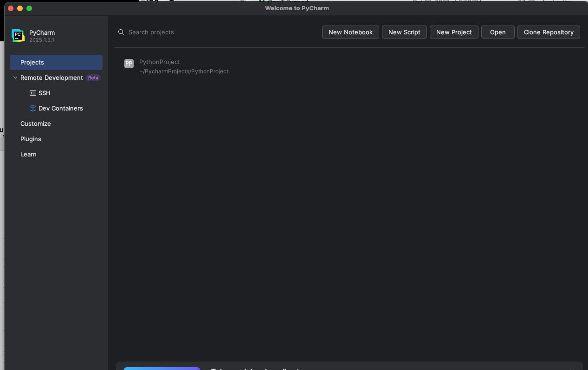Close the Welcome to PyCharm window
588x370 pixels.
pos(11,8)
